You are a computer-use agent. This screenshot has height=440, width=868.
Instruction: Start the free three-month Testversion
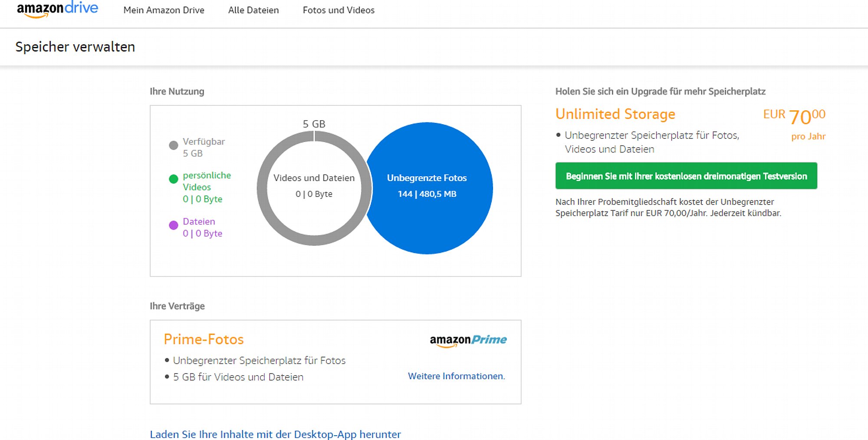pos(686,176)
